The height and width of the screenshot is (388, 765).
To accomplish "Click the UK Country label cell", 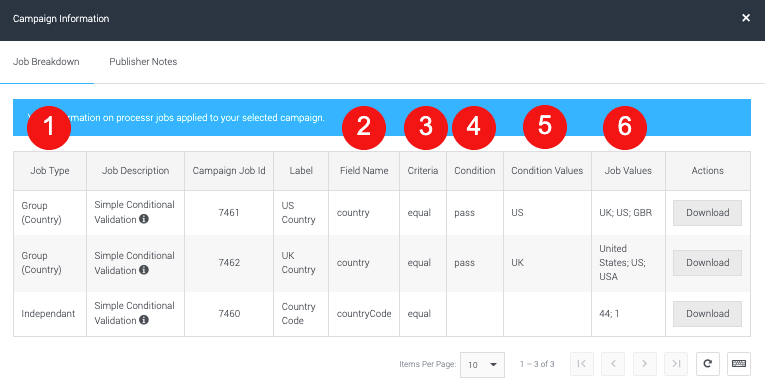I will tap(301, 263).
